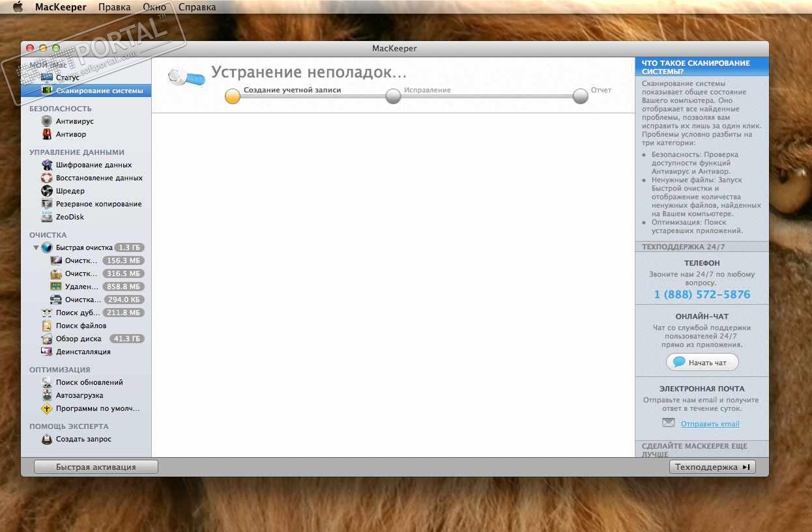Image resolution: width=812 pixels, height=532 pixels.
Task: Click the ЧТО ТАКОЕ СКАНИРОВАНИЕ СИСТЕМЫ? header
Action: click(x=703, y=67)
